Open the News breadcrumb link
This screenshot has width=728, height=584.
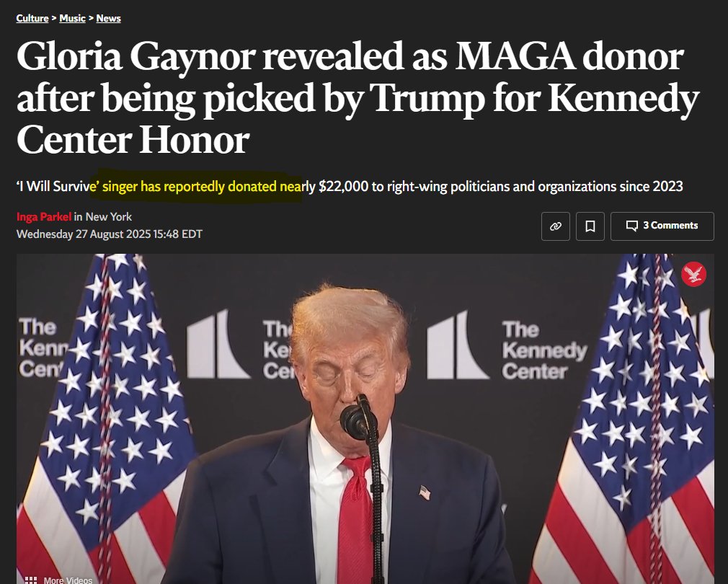tap(108, 18)
